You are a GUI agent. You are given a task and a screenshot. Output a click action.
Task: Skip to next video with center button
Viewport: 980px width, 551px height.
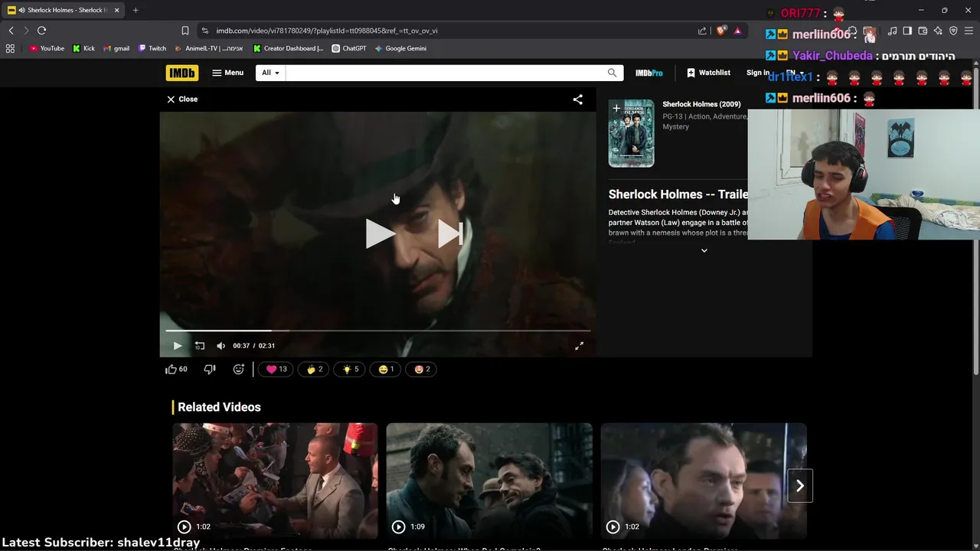coord(450,233)
